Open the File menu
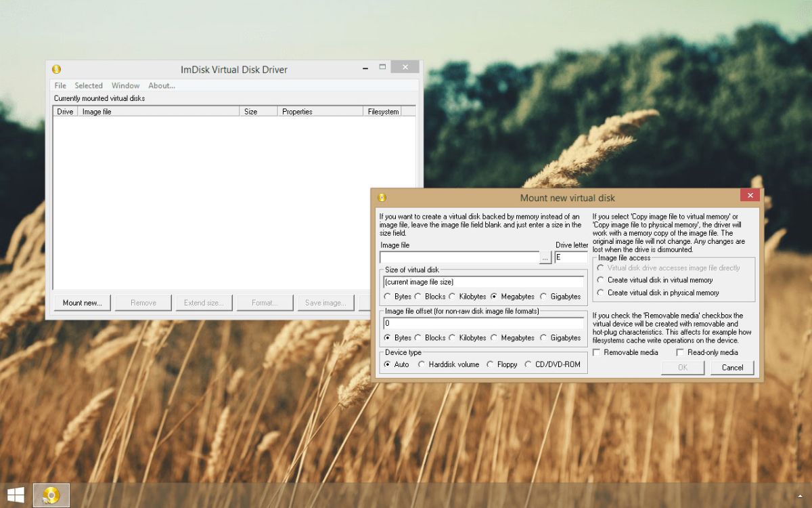Image resolution: width=812 pixels, height=508 pixels. [60, 85]
